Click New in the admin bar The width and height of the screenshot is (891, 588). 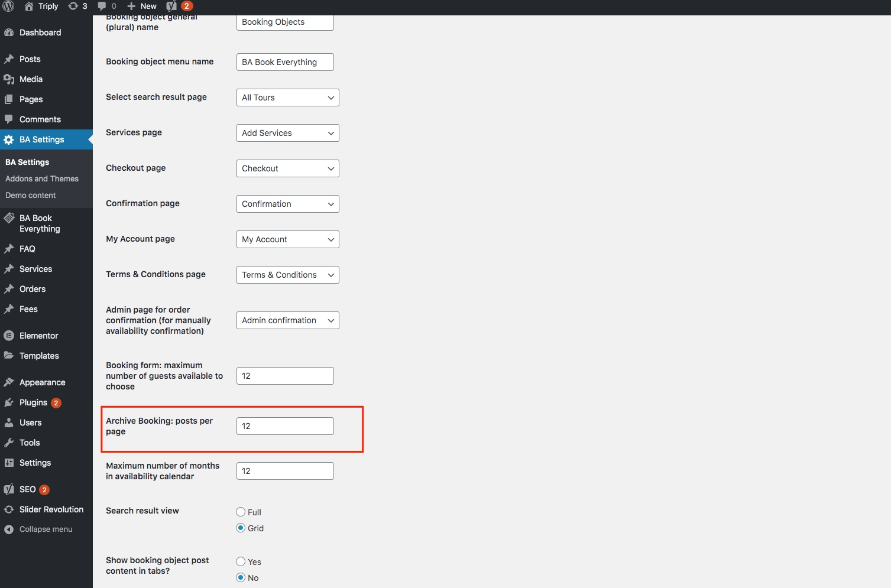tap(142, 7)
